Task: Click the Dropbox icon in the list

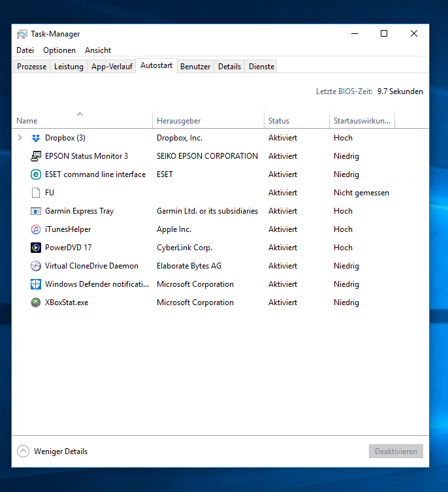Action: [x=36, y=138]
